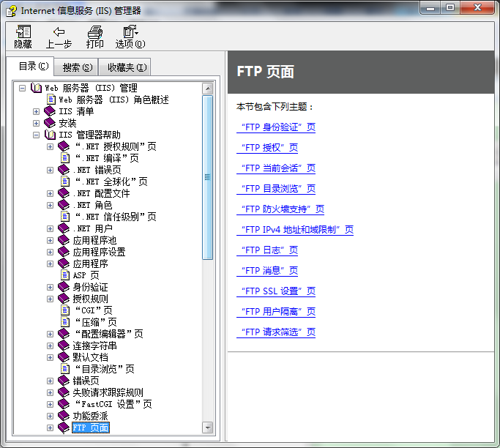500x448 pixels.
Task: Open the "FTP 目录浏览" 页 link
Action: [276, 189]
